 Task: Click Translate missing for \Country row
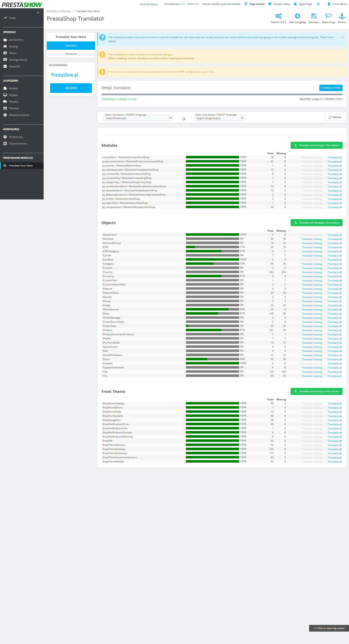[311, 272]
